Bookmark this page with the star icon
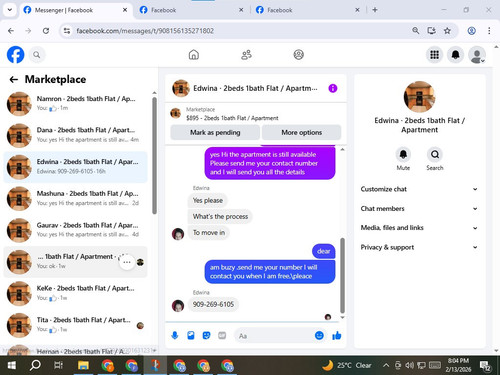This screenshot has height=375, width=500. tap(447, 31)
